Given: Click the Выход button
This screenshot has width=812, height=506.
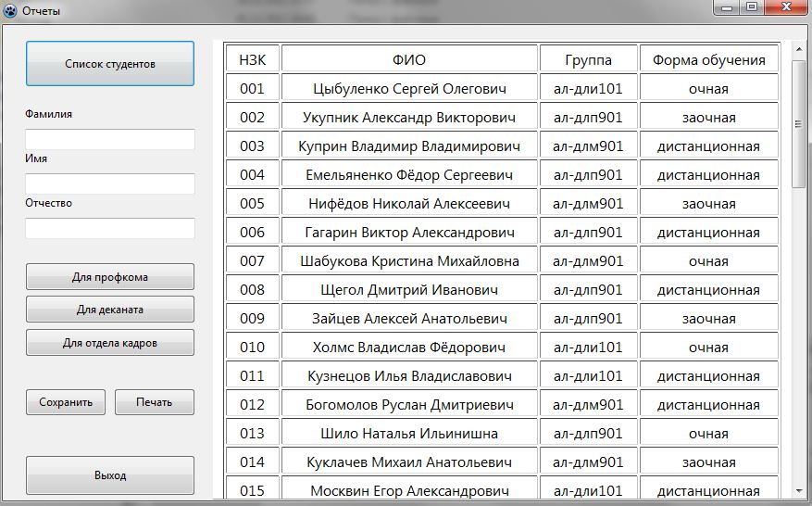Looking at the screenshot, I should pyautogui.click(x=110, y=475).
